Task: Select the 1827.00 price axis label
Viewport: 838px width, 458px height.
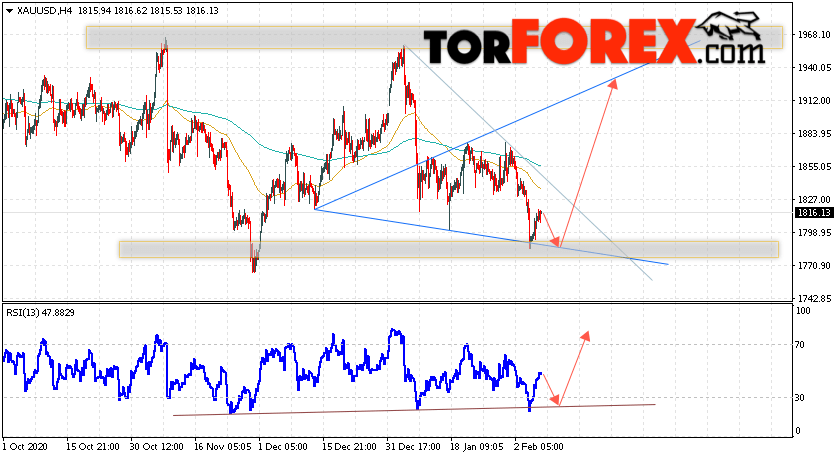Action: pos(814,200)
